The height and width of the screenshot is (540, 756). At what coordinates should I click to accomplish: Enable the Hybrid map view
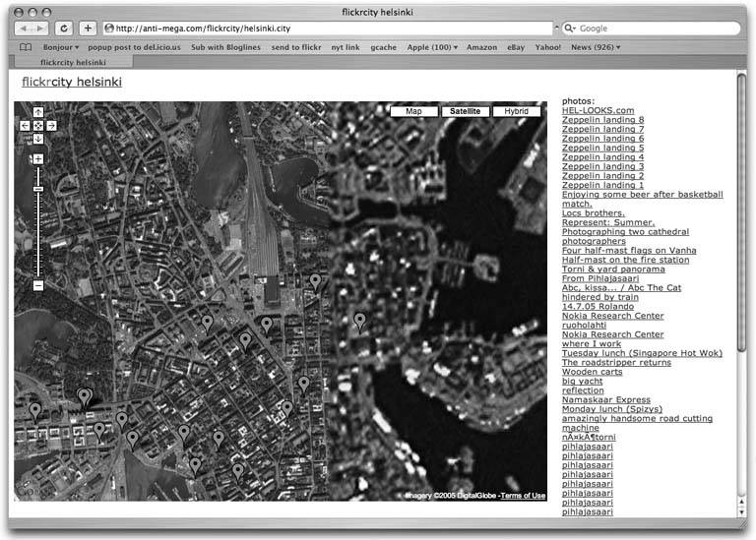[516, 112]
